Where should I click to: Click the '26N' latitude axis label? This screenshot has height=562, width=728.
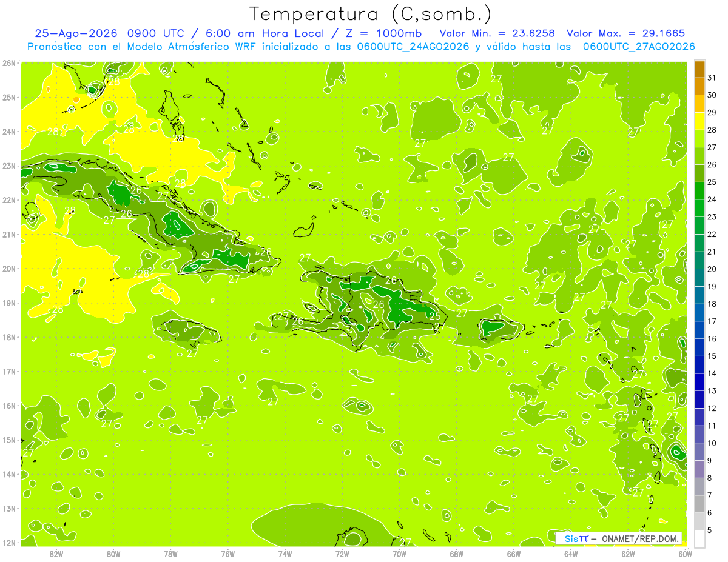(x=9, y=63)
